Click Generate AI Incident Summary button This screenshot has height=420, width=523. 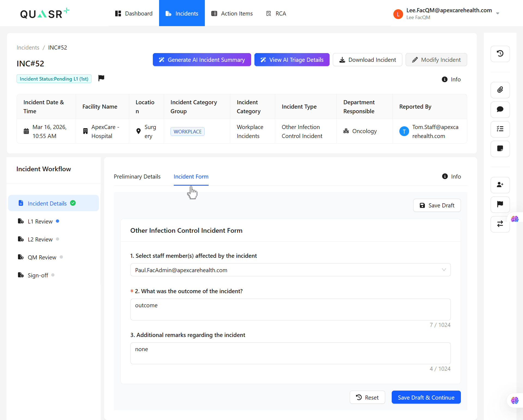tap(202, 60)
